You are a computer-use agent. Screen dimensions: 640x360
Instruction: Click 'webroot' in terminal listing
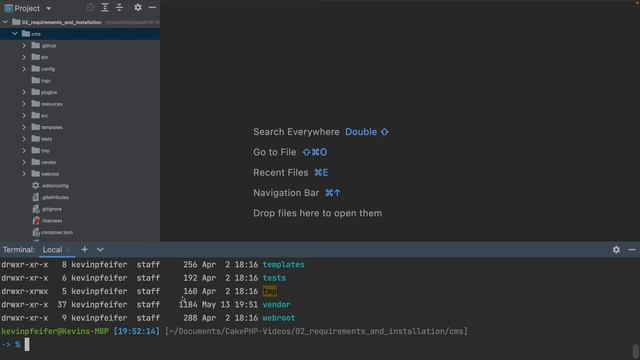[x=279, y=318]
